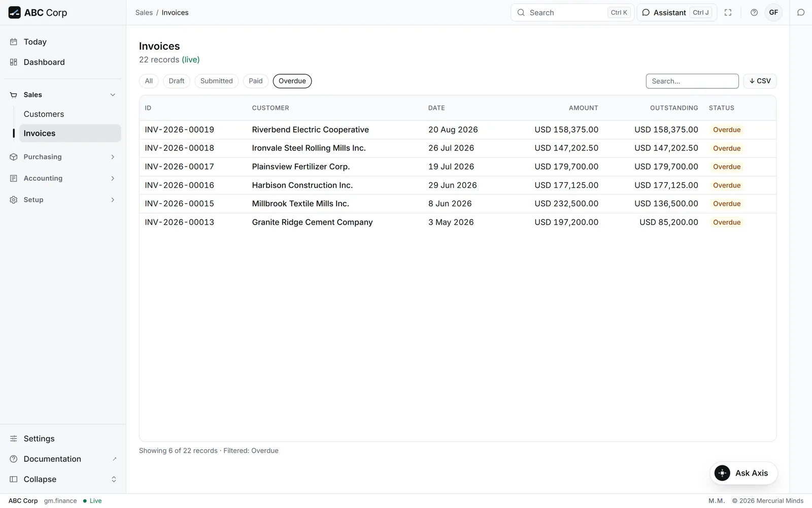
Task: Click the magnifier icon in top search
Action: point(521,13)
